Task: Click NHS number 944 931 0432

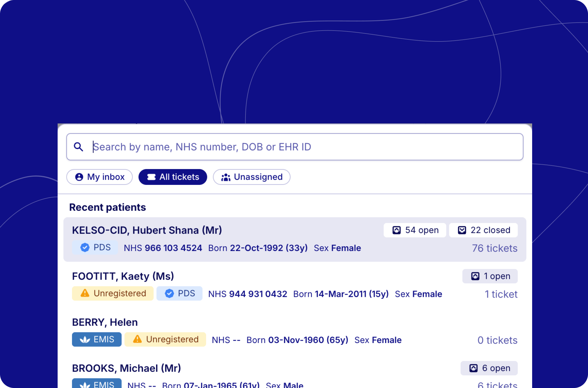Action: click(x=258, y=294)
